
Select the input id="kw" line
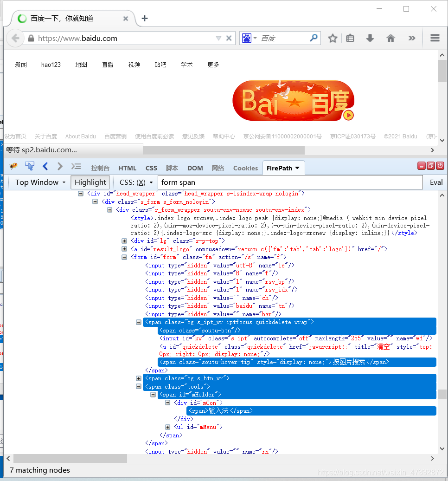[296, 338]
